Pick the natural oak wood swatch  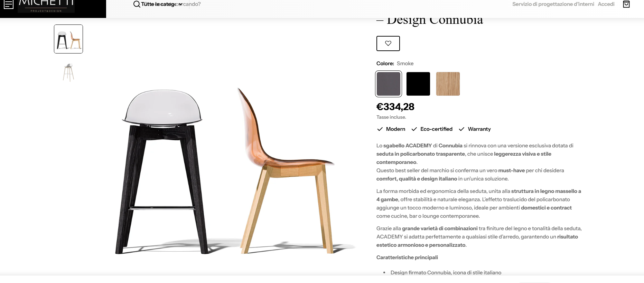pos(448,84)
